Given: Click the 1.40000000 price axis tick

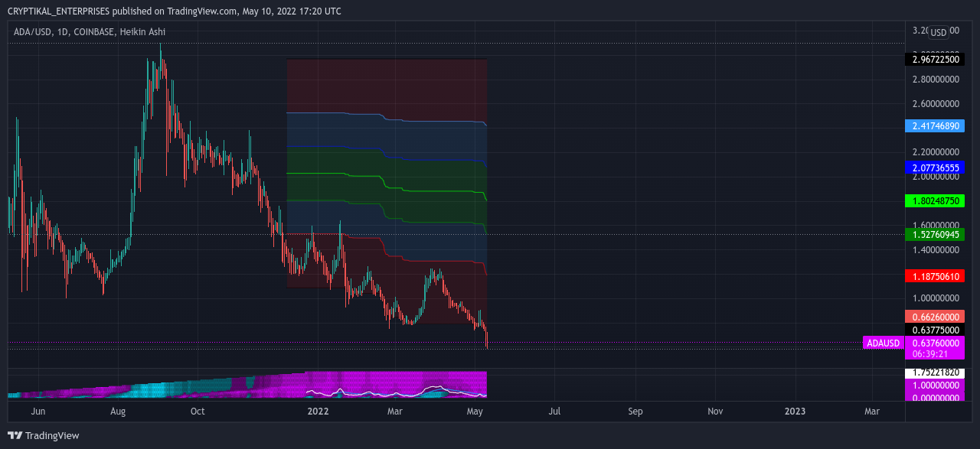Looking at the screenshot, I should click(x=935, y=249).
